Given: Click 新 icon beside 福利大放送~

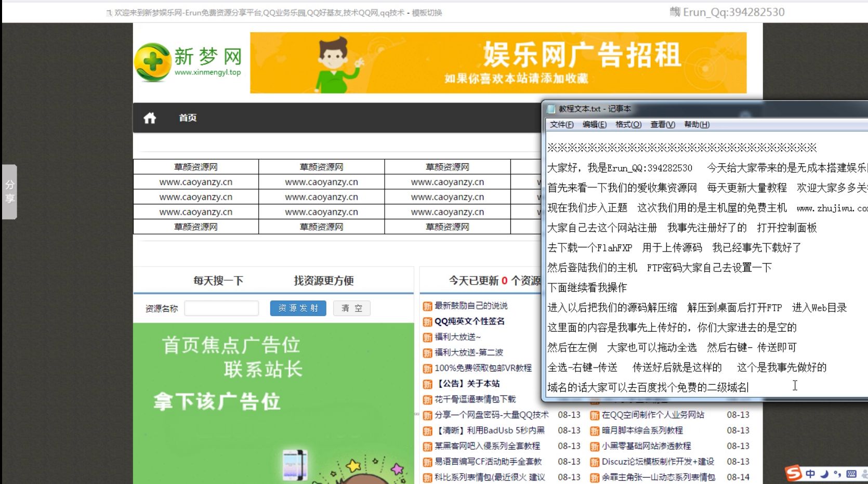Looking at the screenshot, I should click(x=427, y=337).
